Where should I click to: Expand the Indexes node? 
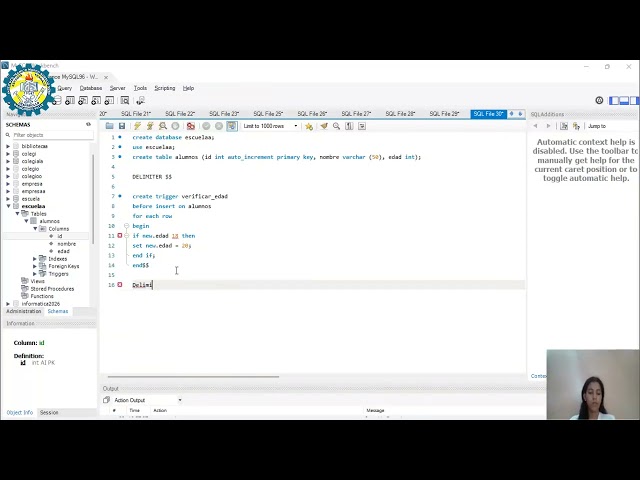click(x=35, y=259)
